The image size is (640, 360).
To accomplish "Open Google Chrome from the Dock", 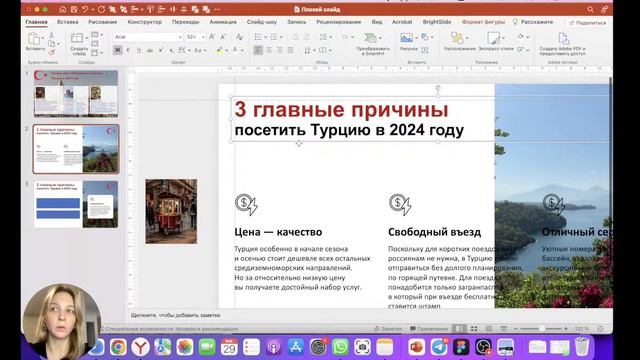I will point(118,347).
